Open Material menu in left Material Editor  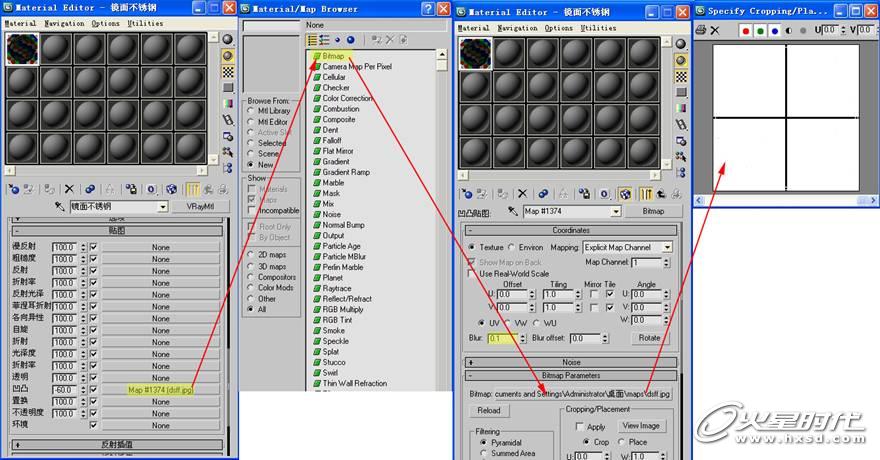tap(20, 24)
